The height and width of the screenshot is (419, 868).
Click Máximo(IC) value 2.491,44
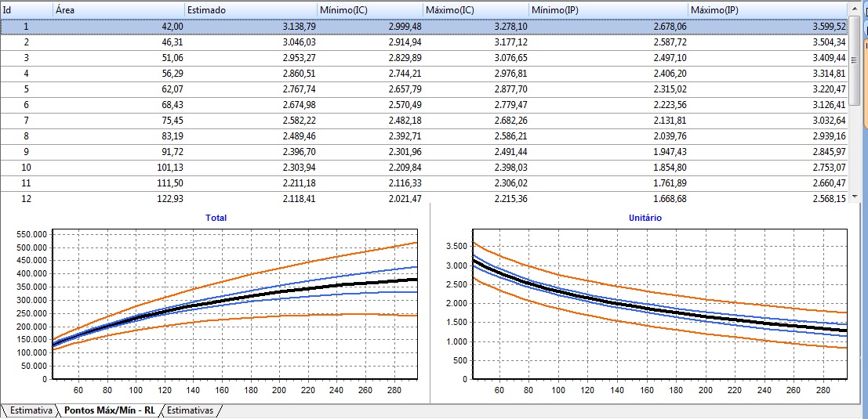(x=511, y=152)
